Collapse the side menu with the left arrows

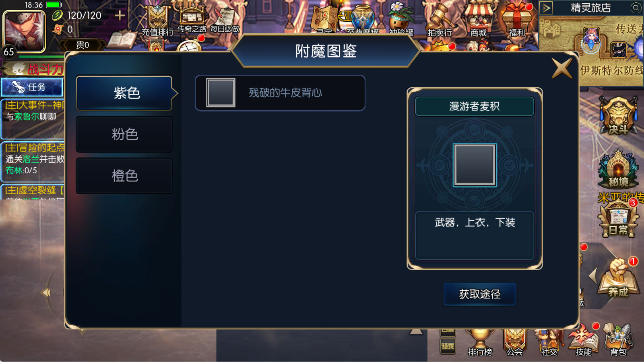[x=46, y=293]
